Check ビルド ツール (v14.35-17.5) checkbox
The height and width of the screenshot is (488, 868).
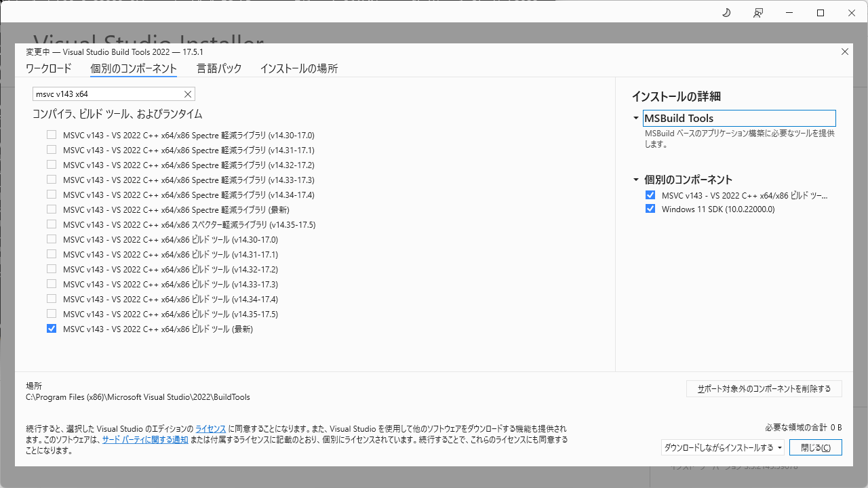[52, 314]
